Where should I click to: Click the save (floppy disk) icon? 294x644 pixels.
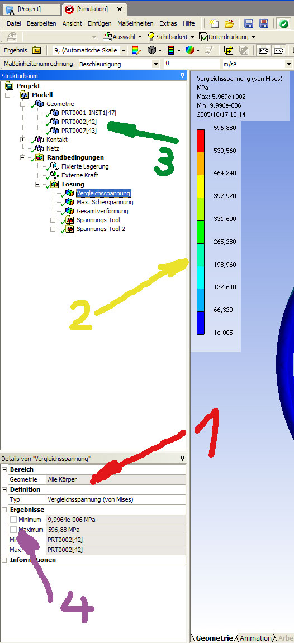(x=248, y=23)
